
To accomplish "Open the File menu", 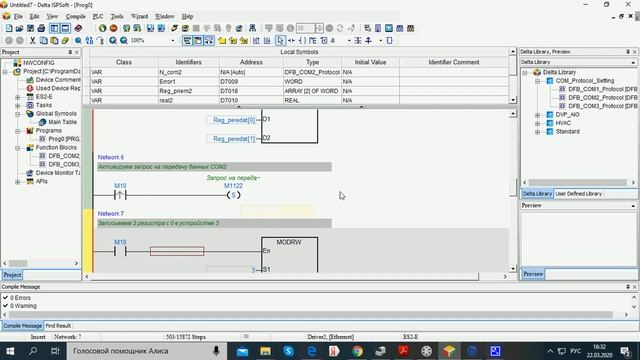I will (18, 16).
